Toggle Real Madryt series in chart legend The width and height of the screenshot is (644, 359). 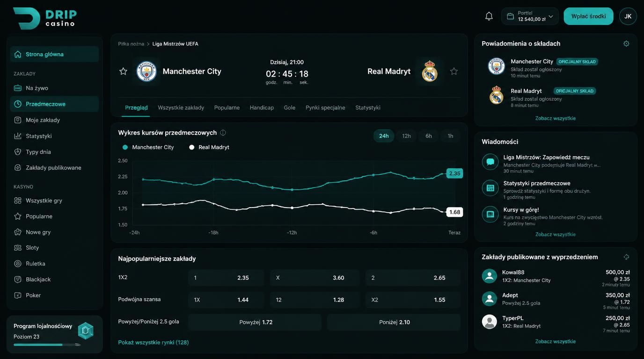click(x=209, y=147)
